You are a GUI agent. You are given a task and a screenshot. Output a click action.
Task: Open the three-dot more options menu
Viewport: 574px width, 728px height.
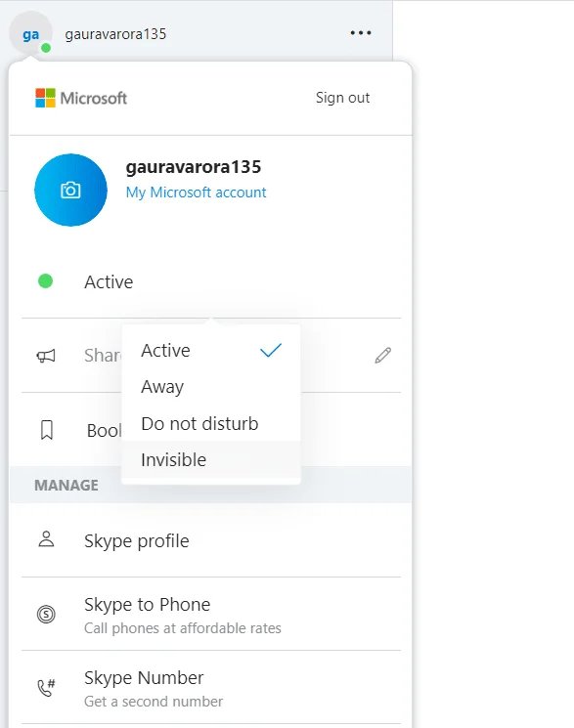(x=361, y=33)
